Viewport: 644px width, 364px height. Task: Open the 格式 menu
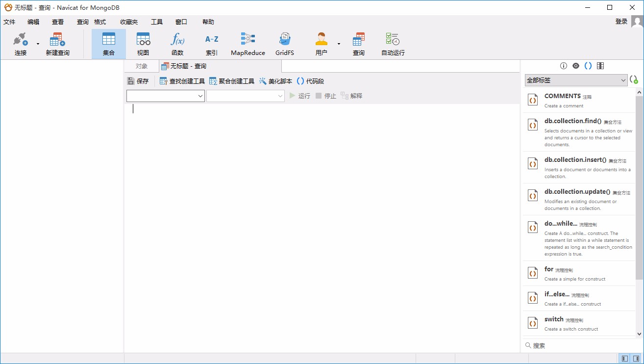click(x=100, y=22)
